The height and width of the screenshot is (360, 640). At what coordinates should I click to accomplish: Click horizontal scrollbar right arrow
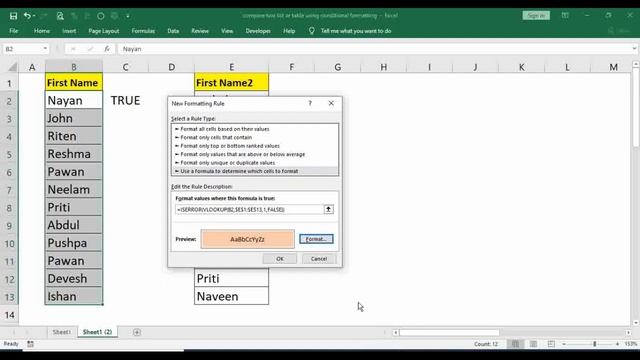coord(628,333)
